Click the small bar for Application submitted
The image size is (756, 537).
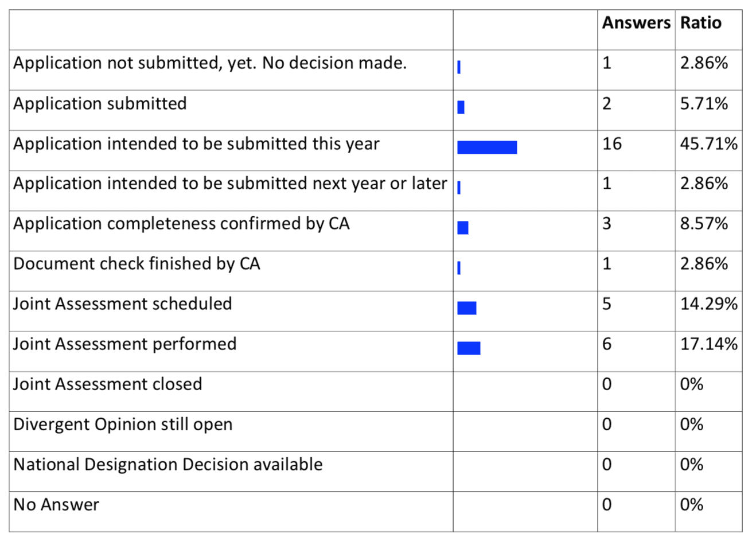pyautogui.click(x=461, y=107)
